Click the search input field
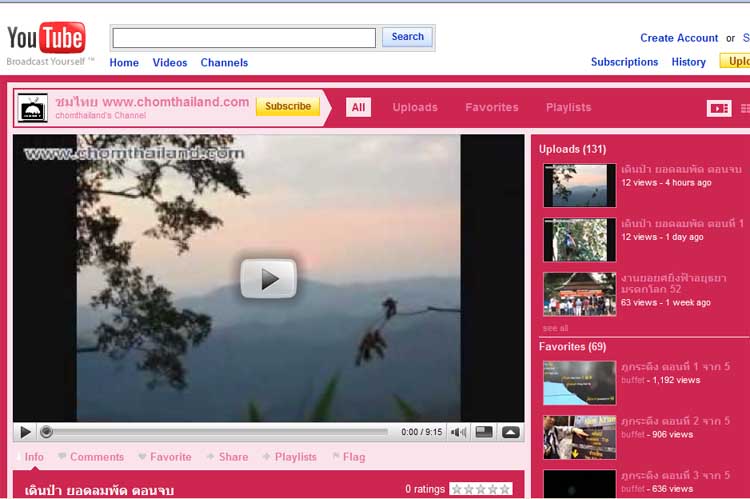750x499 pixels. click(244, 38)
